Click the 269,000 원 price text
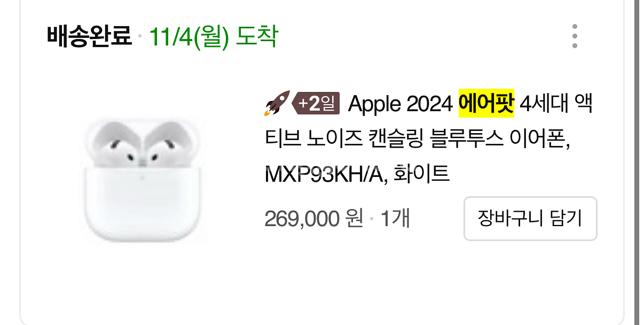This screenshot has height=325, width=644. pos(314,219)
